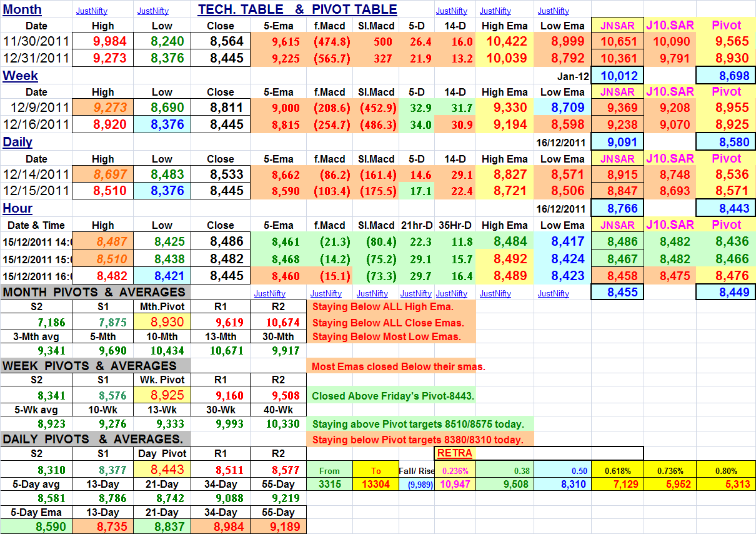Image resolution: width=756 pixels, height=534 pixels.
Task: Select the Sl.Macd value (486.3)
Action: [x=378, y=125]
